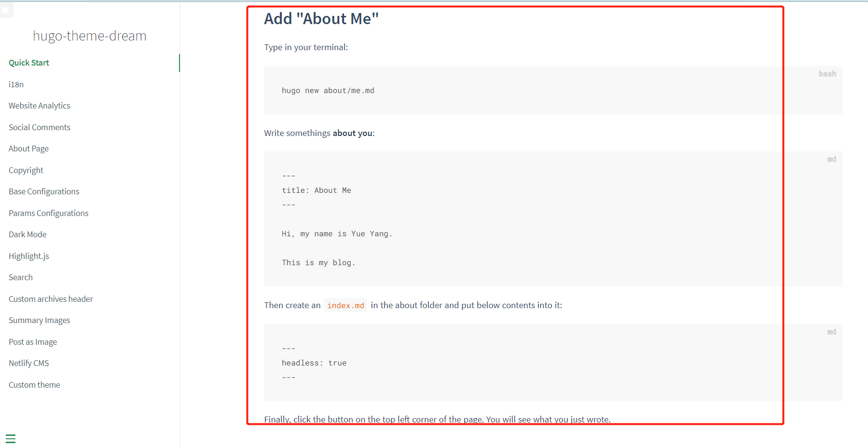
Task: Navigate to Social Comments
Action: pos(39,127)
